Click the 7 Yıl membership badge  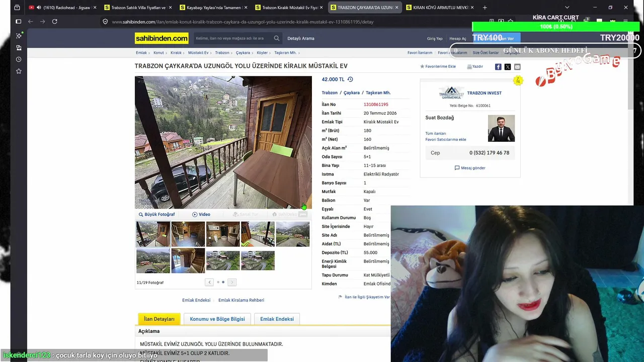click(x=518, y=80)
